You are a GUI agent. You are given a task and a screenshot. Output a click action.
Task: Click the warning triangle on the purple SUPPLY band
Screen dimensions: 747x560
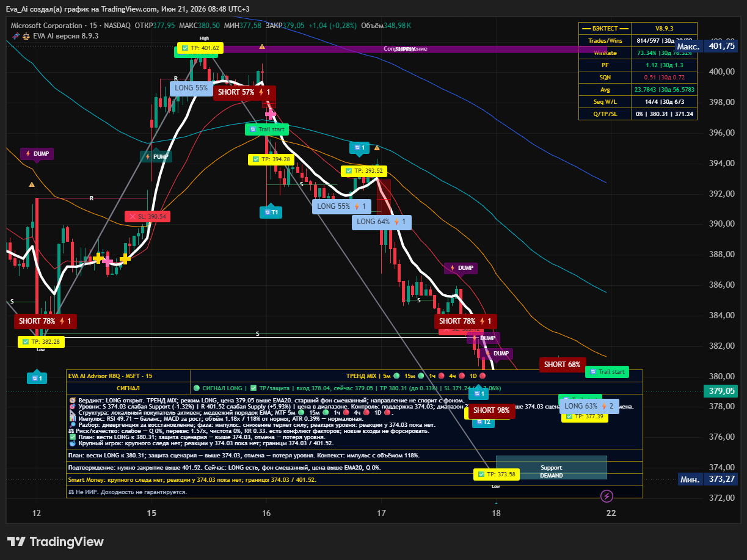click(262, 46)
